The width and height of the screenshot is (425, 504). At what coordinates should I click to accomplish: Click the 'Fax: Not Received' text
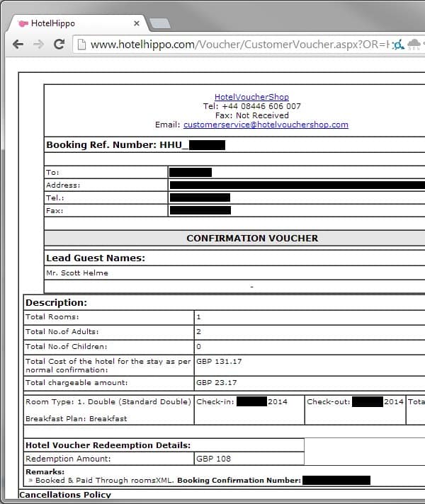[252, 115]
